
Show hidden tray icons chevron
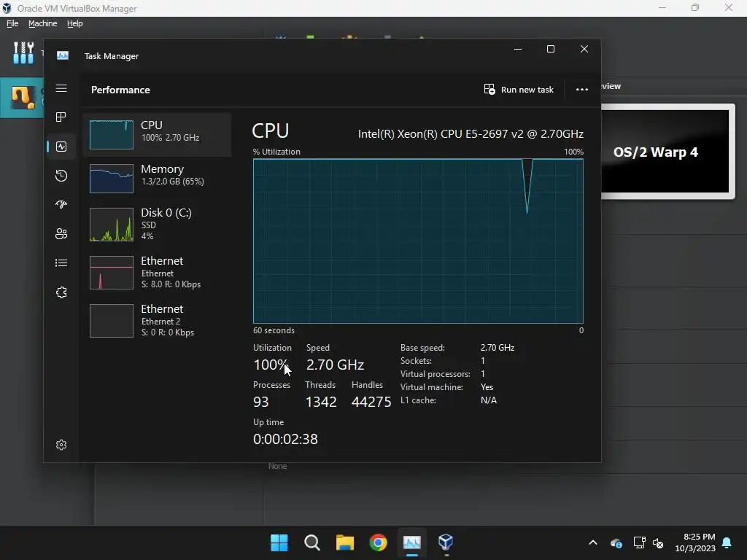[x=592, y=542]
